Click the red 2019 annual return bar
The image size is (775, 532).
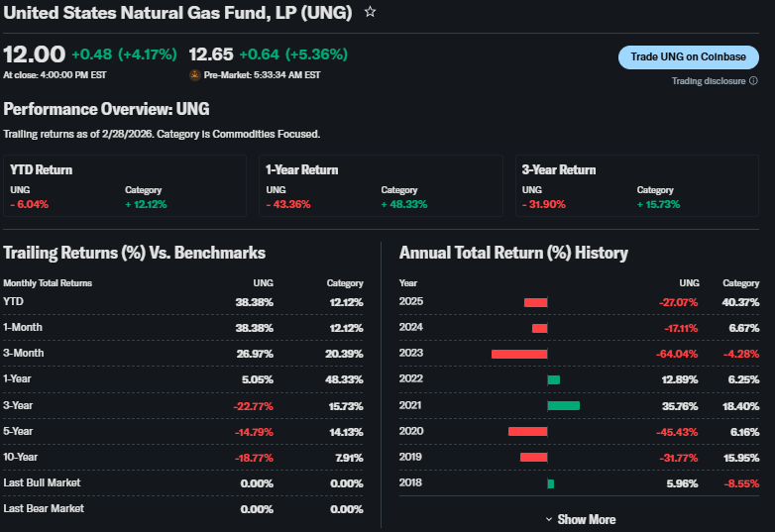coord(533,457)
